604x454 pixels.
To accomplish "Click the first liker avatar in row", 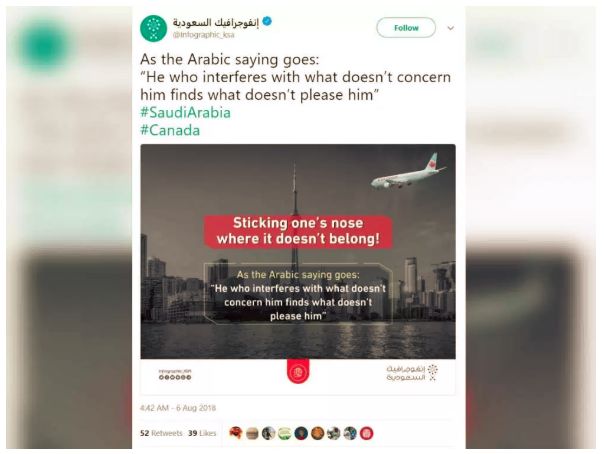I will 235,433.
